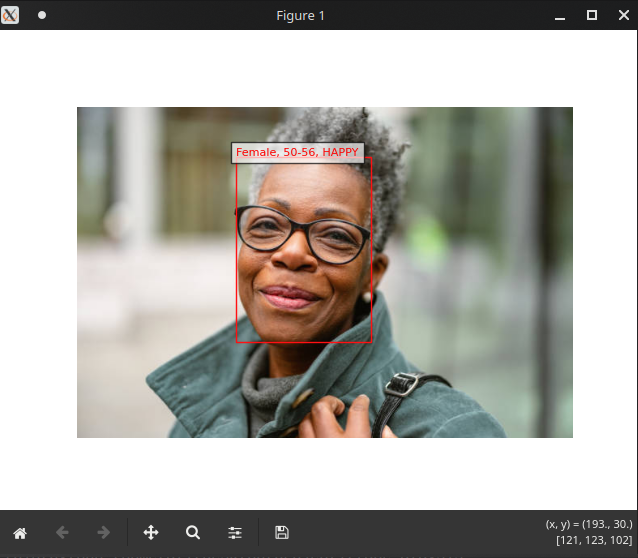
Task: Click the [121, 123, 102] pixel value readout
Action: tap(594, 540)
